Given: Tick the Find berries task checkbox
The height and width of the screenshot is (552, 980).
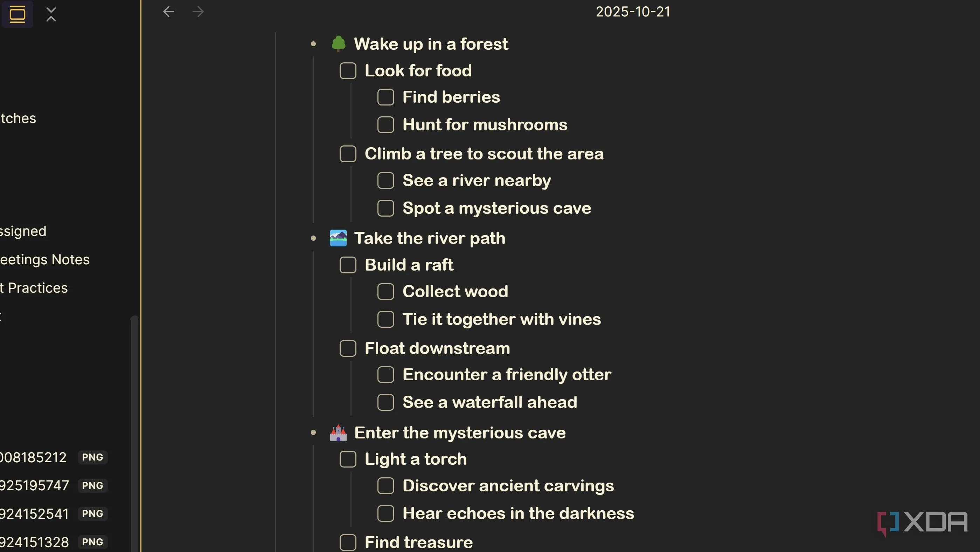Looking at the screenshot, I should click(385, 97).
